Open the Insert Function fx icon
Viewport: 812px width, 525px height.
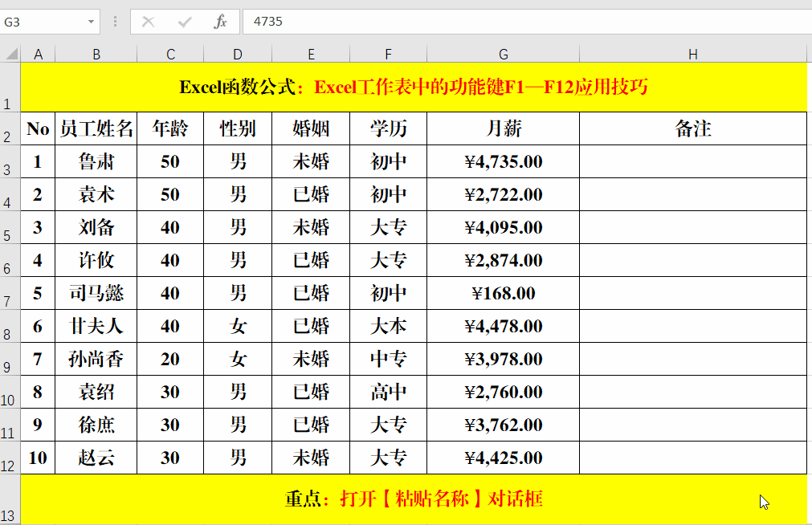click(x=221, y=22)
